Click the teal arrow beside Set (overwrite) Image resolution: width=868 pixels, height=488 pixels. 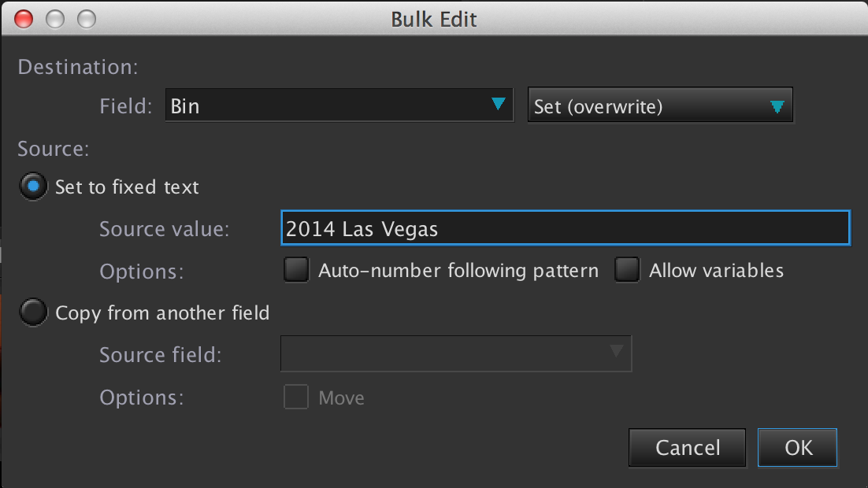tap(777, 107)
